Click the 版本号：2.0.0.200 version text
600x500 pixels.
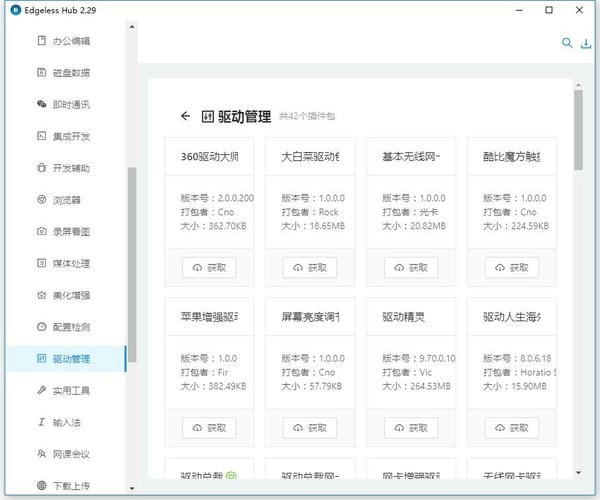point(217,198)
